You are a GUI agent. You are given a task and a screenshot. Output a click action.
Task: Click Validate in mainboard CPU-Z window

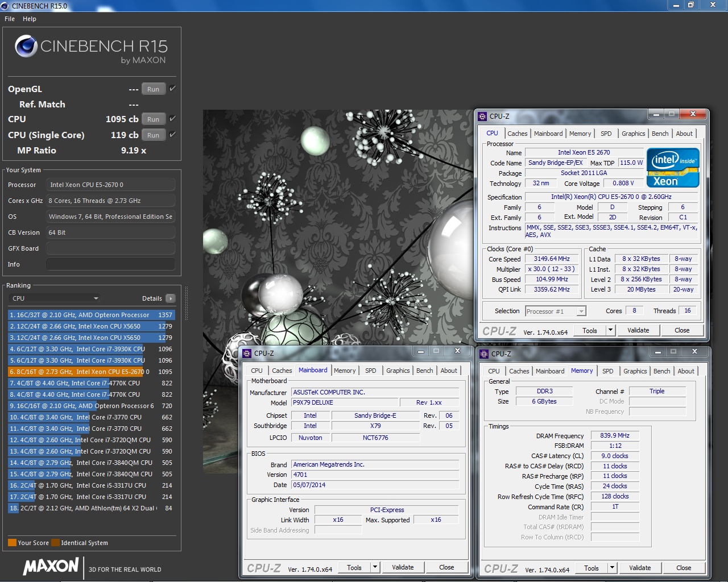403,567
